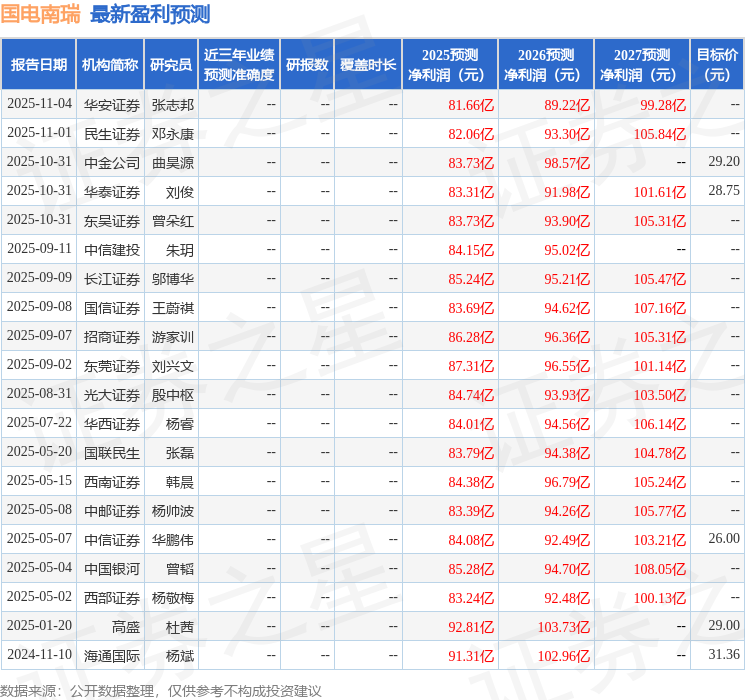Click the 目标价 column header
This screenshot has height=700, width=745.
[x=717, y=65]
